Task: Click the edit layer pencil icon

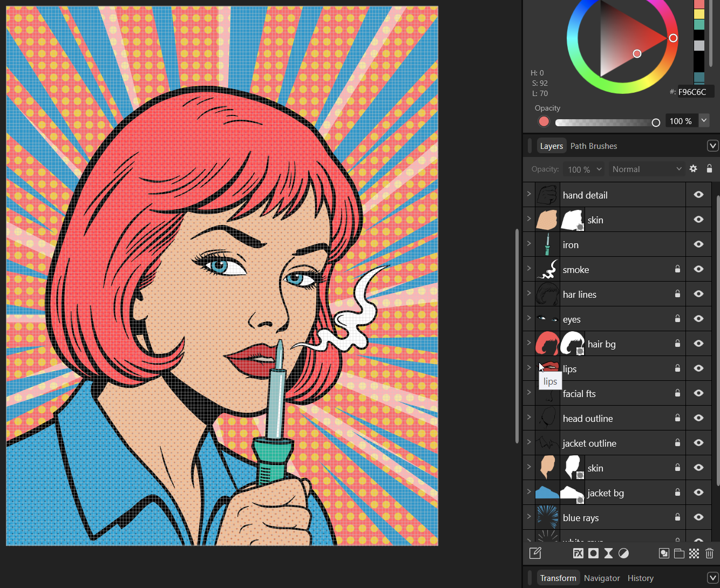Action: pyautogui.click(x=535, y=553)
